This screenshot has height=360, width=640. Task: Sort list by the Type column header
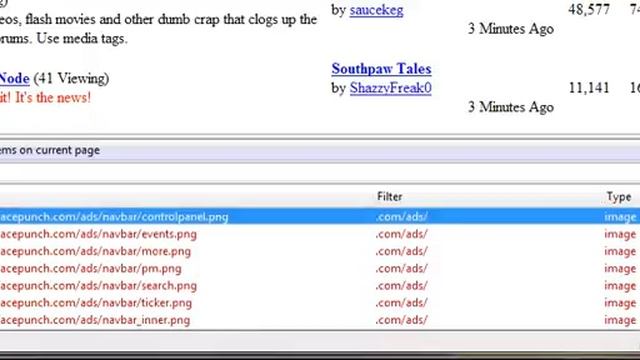(x=618, y=197)
